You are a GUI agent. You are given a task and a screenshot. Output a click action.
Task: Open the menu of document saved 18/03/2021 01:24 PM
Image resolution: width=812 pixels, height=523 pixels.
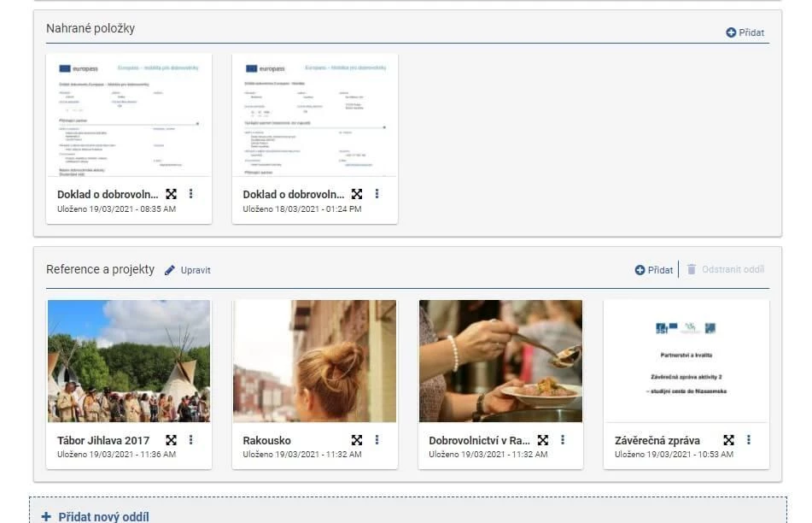pyautogui.click(x=377, y=194)
